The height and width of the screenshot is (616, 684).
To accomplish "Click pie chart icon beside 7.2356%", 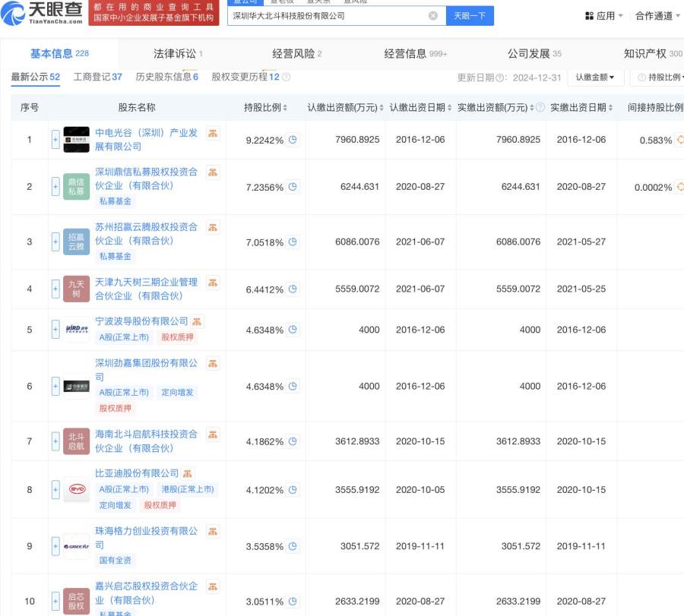I will (292, 187).
